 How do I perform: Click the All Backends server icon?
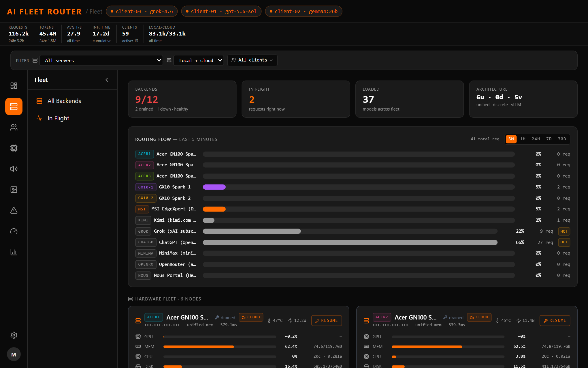[x=39, y=101]
